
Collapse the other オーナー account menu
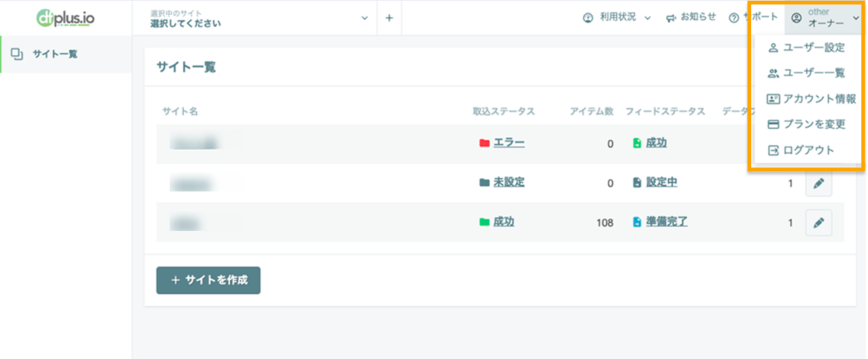[826, 18]
